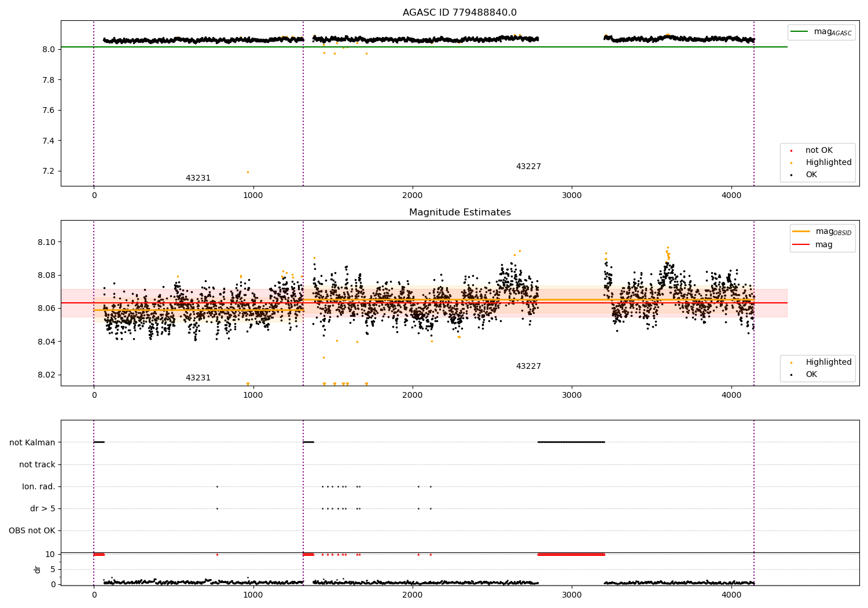Click the 8.10 y-axis tick in the middle plot

click(46, 242)
